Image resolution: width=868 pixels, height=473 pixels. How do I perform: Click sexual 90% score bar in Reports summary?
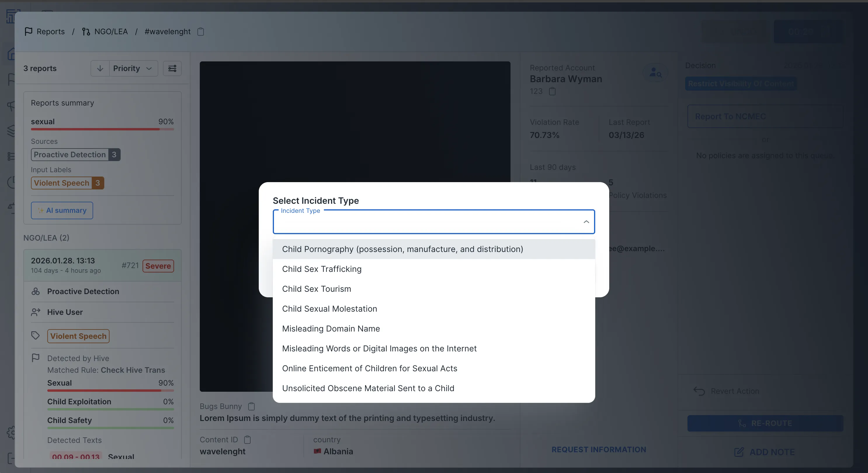(x=102, y=129)
